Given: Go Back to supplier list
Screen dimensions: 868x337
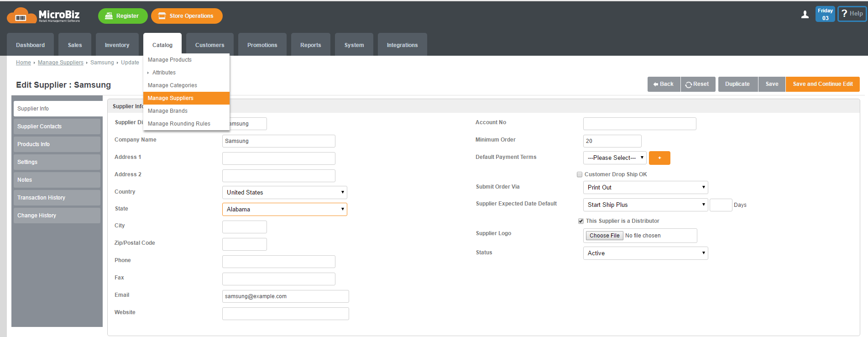Looking at the screenshot, I should [x=664, y=84].
